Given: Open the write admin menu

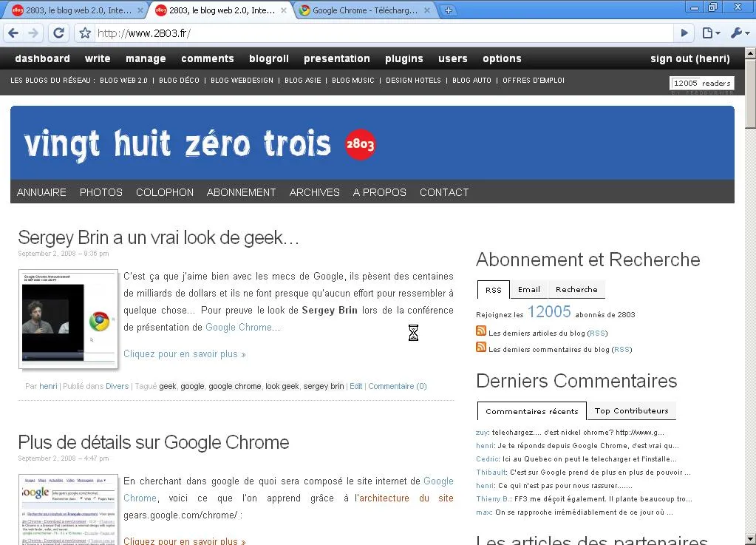Looking at the screenshot, I should (98, 58).
